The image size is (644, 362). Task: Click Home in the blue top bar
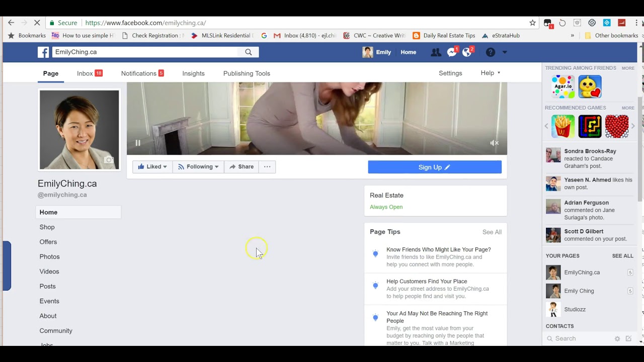click(x=409, y=52)
